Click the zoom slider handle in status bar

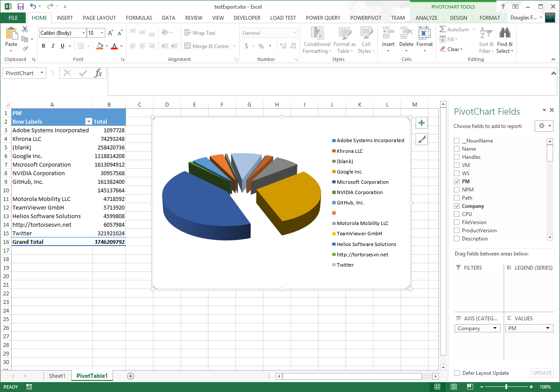[506, 387]
